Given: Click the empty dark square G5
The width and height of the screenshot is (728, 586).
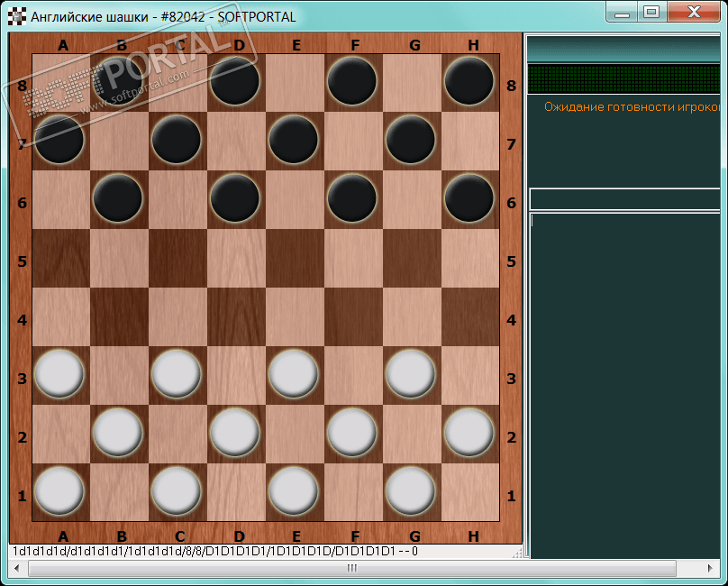Looking at the screenshot, I should pyautogui.click(x=412, y=259).
